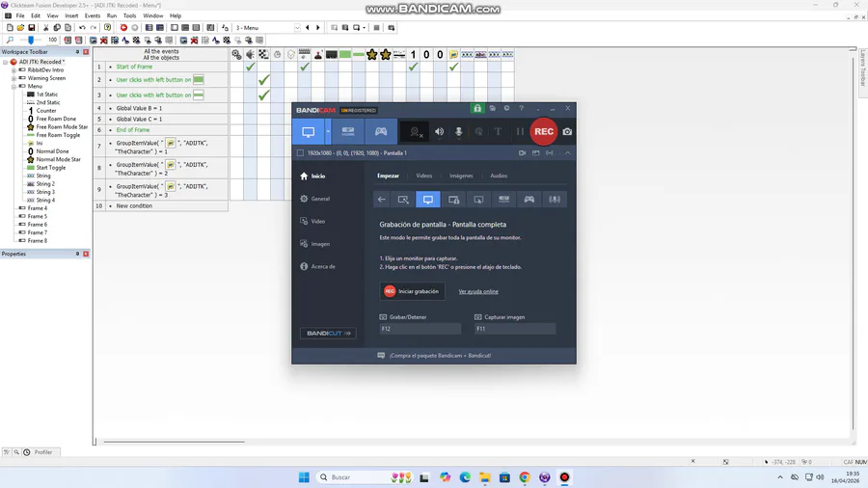
Task: Expand RibbitDev Intro tree node
Action: click(14, 70)
